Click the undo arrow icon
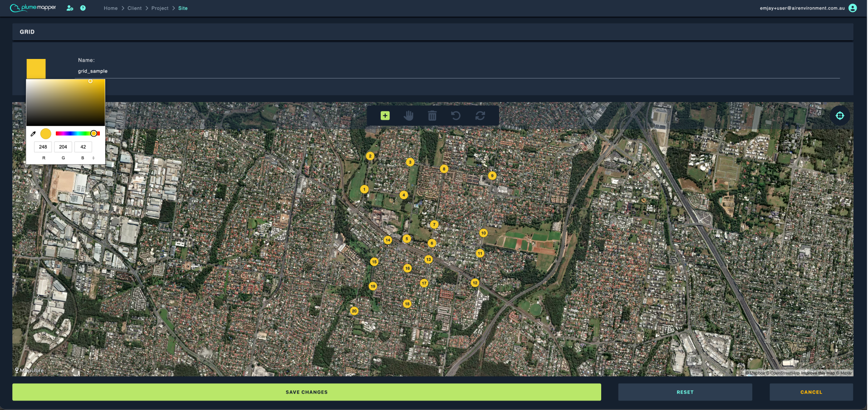The image size is (868, 410). (x=456, y=116)
